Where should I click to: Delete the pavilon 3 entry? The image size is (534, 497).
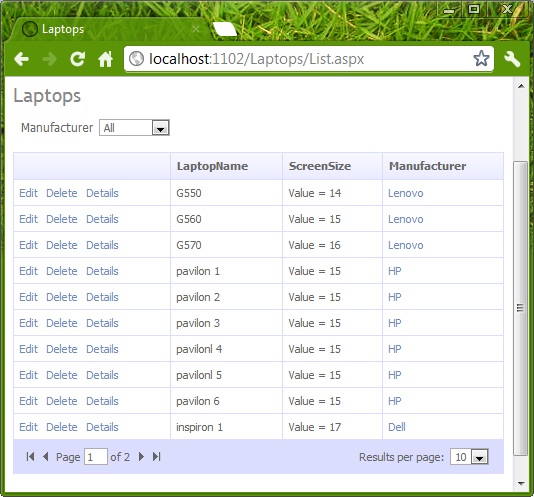pos(62,323)
